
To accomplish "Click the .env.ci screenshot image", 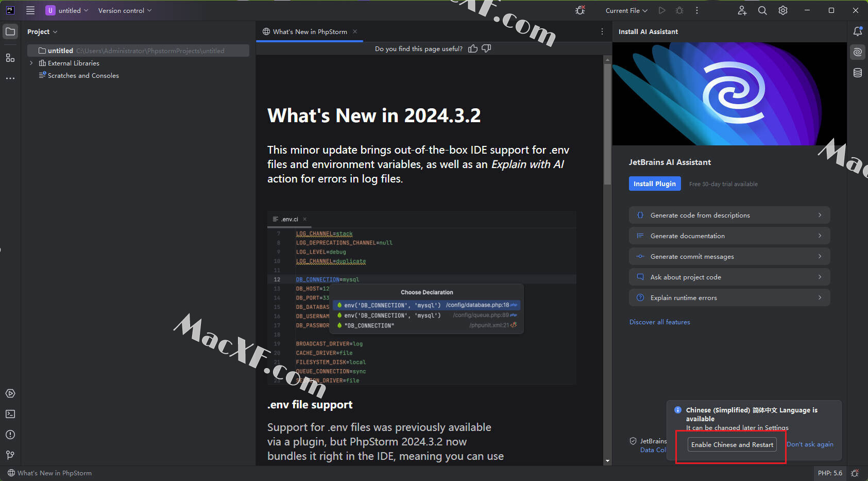I will [421, 298].
